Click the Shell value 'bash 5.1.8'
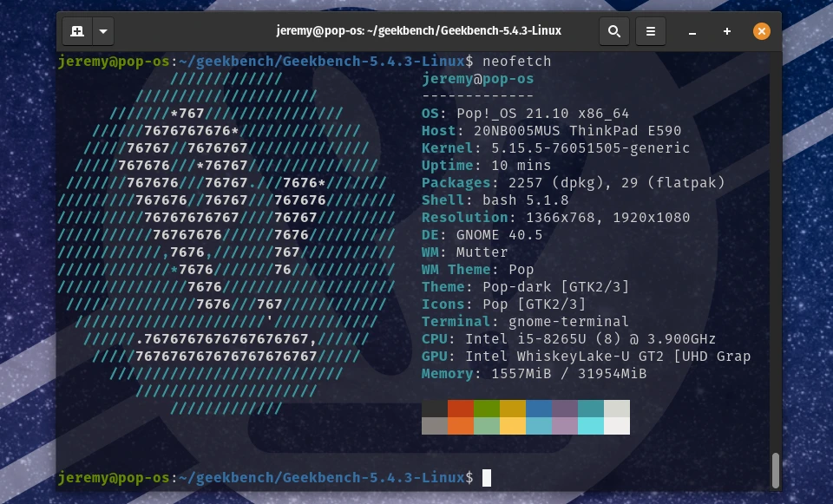Viewport: 833px width, 504px height. click(526, 200)
